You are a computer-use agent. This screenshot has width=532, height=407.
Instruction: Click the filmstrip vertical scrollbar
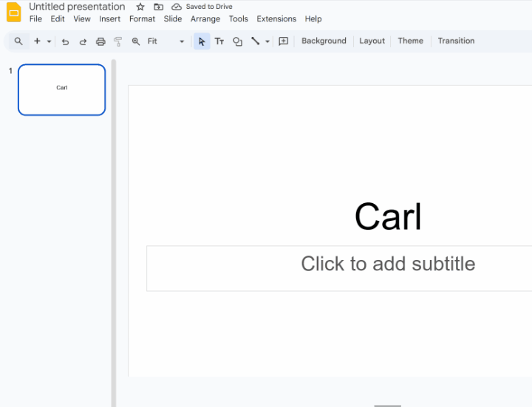tap(114, 233)
